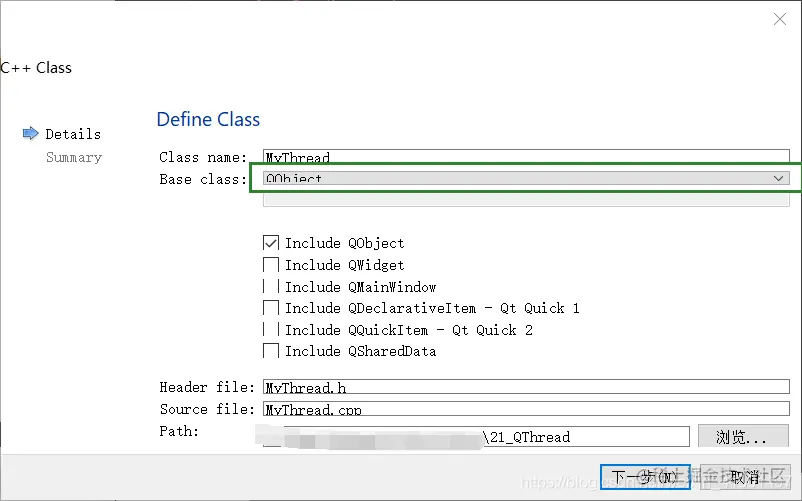Click the Base class combo arrow

(x=778, y=178)
